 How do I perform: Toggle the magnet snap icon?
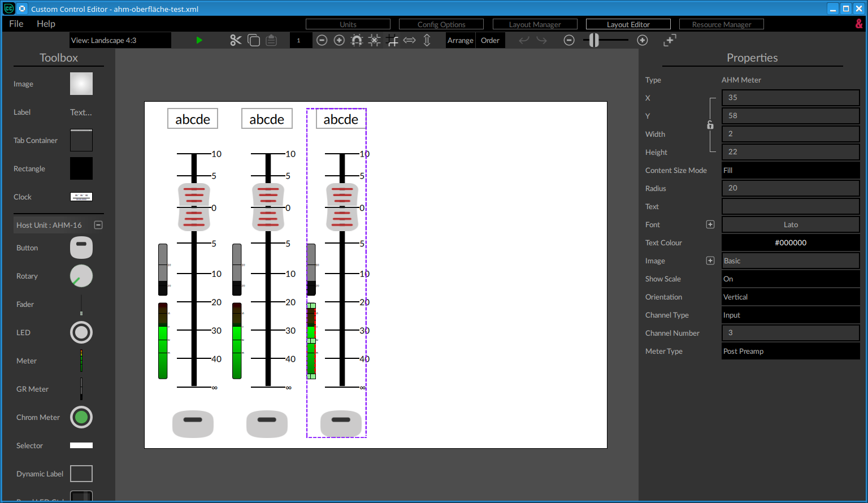pos(357,40)
